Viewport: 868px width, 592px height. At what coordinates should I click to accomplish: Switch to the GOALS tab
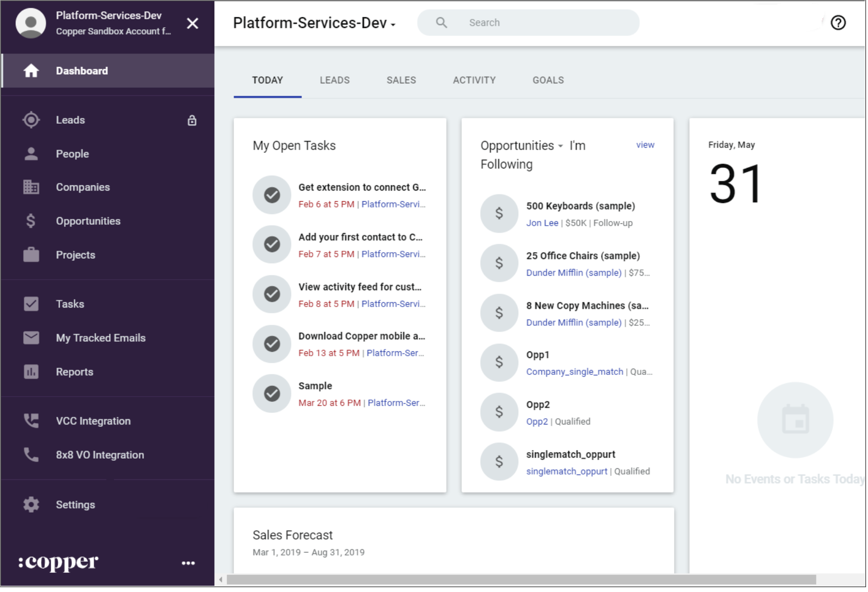[x=548, y=80]
